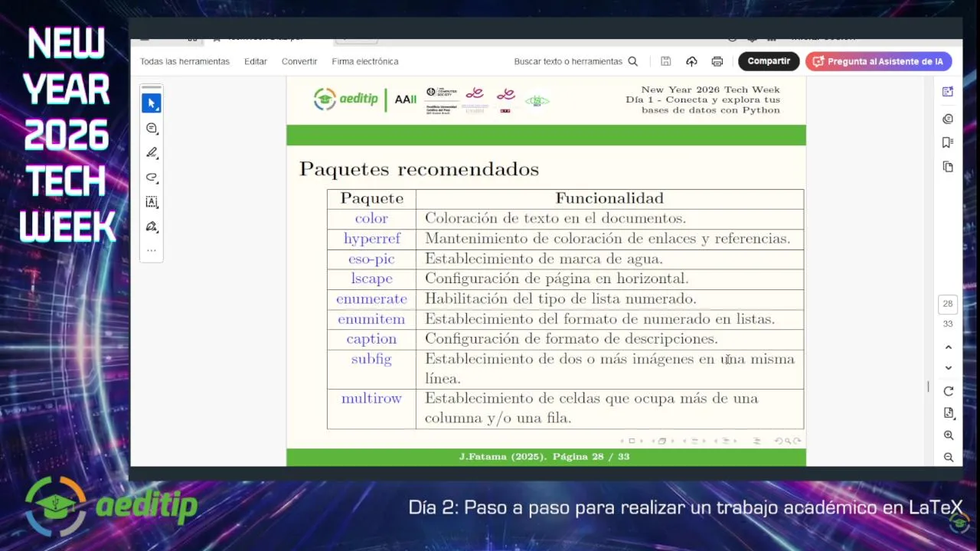The image size is (980, 551).
Task: Zoom out of the document
Action: 948,458
